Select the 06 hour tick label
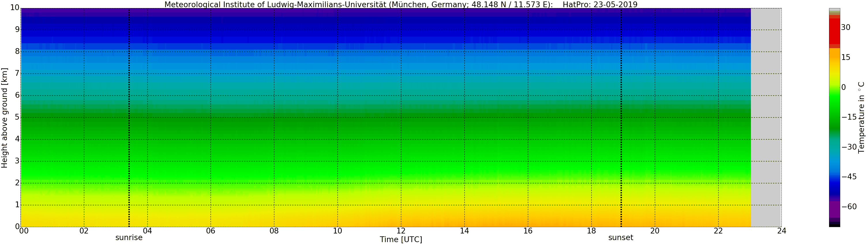 point(211,231)
